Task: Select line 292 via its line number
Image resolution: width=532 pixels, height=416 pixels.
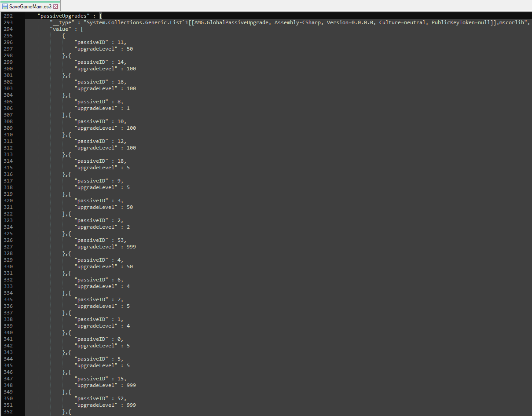Action: [x=8, y=16]
